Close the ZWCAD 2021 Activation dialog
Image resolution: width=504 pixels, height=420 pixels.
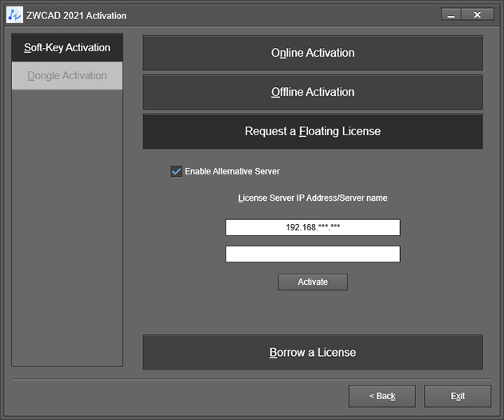point(478,14)
